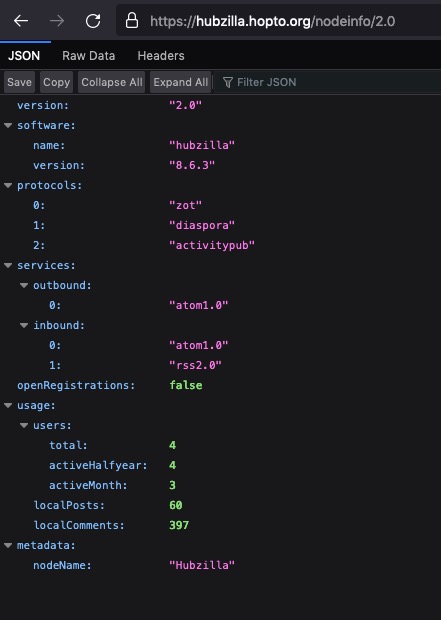The height and width of the screenshot is (620, 441).
Task: Open the Headers tab
Action: point(161,56)
